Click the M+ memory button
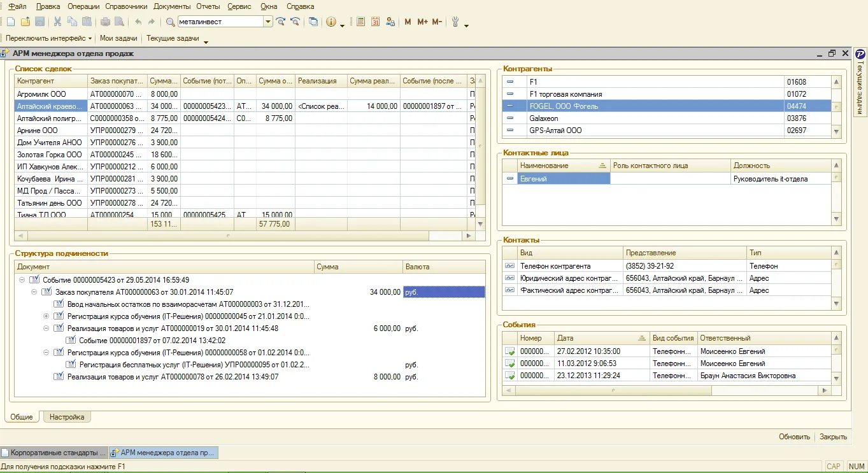The image size is (868, 473). point(422,22)
